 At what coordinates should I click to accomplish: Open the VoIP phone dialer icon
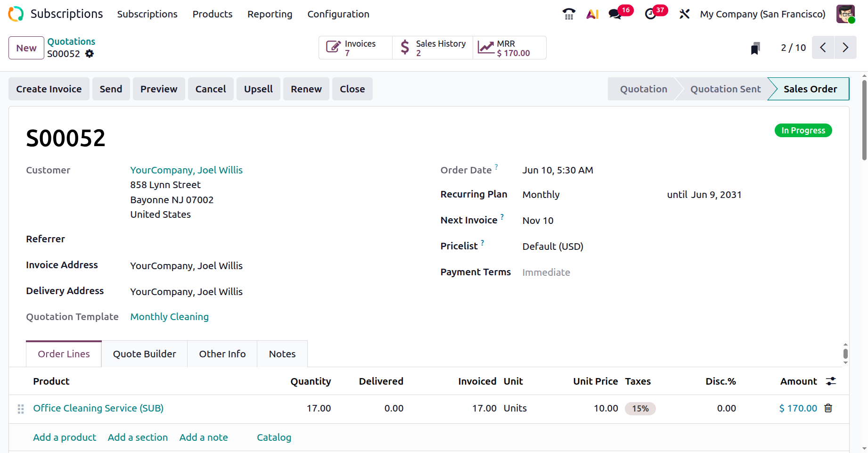569,14
